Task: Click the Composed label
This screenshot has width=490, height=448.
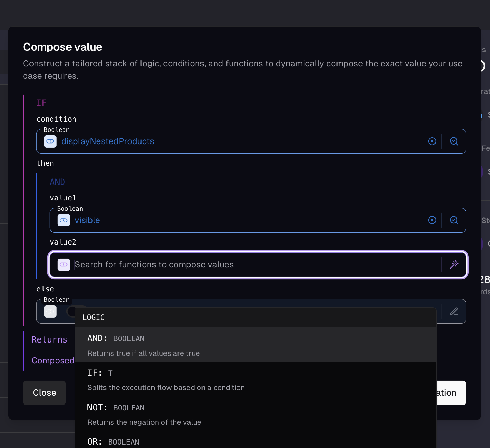Action: 53,360
